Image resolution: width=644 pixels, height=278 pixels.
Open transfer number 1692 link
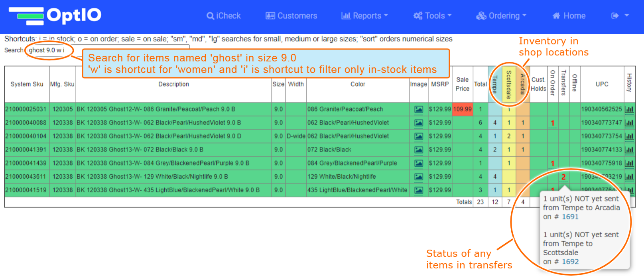point(570,262)
